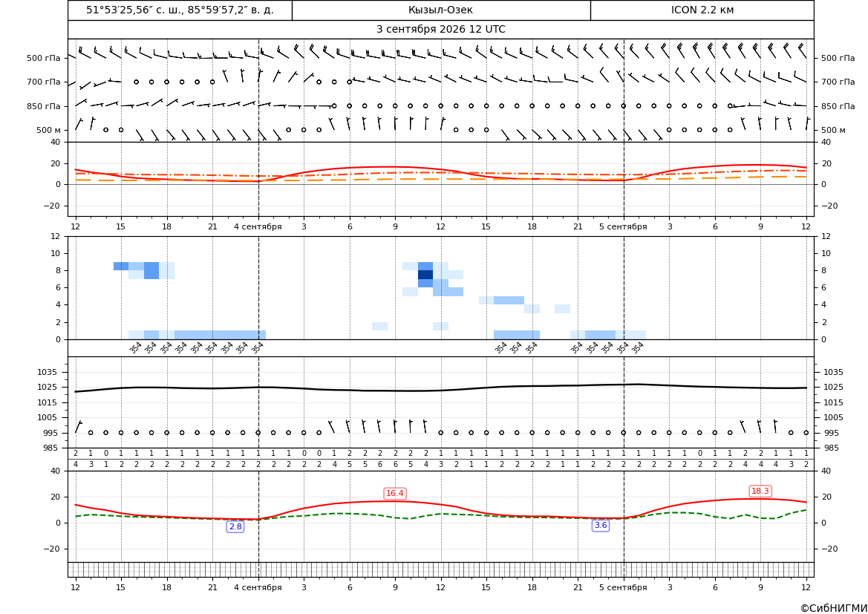868x614 pixels.
Task: Click the first calm circle at 700 гПа level
Action: pos(136,82)
